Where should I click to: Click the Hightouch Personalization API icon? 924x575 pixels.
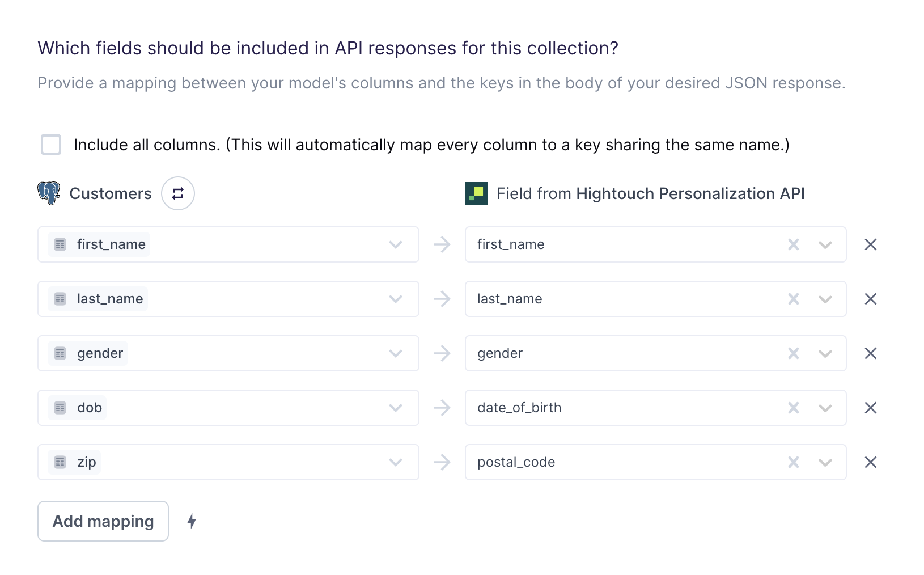pos(476,193)
